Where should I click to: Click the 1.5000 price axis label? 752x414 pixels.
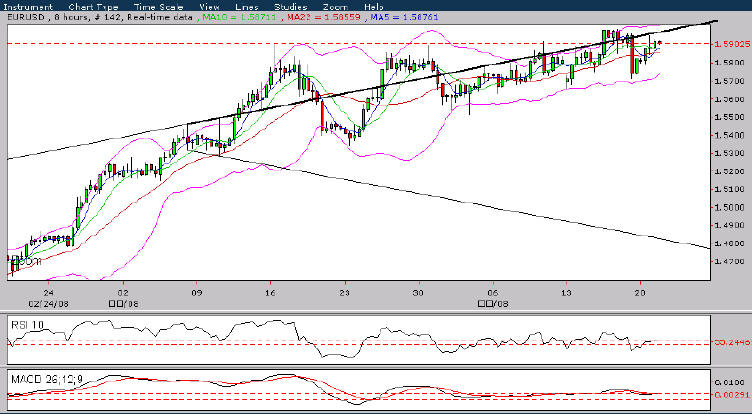click(730, 207)
